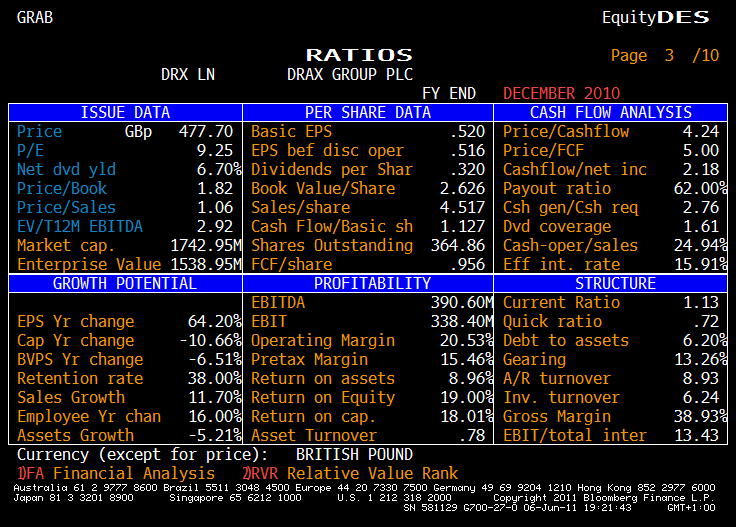Click the Debt to assets label
Image resolution: width=736 pixels, height=527 pixels.
point(566,340)
